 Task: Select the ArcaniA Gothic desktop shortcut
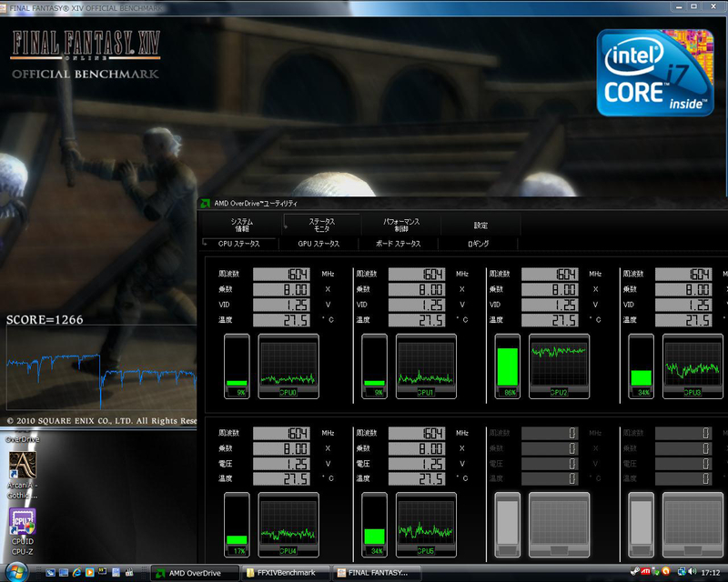coord(22,475)
